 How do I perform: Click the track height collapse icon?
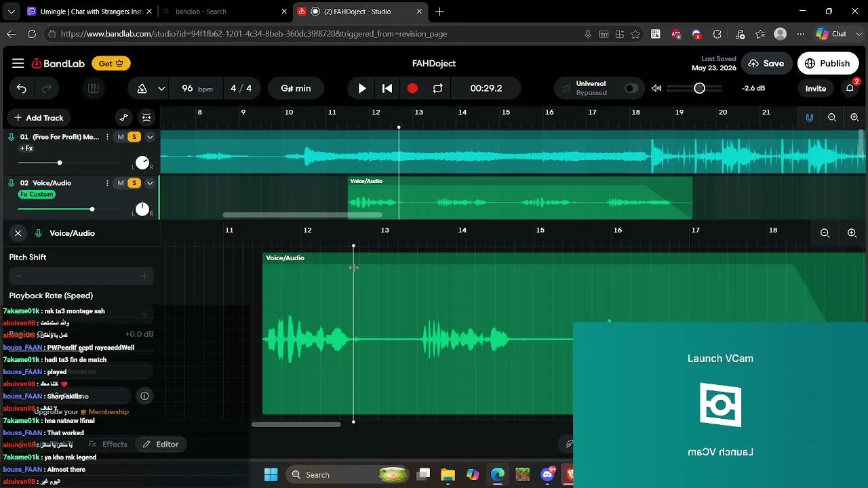[x=146, y=118]
